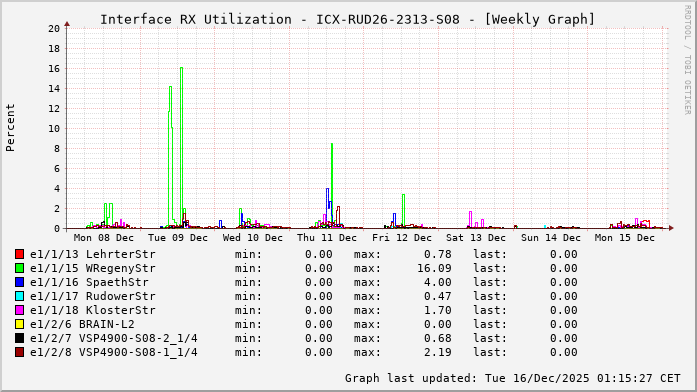Select the legend label e1/2/7 VSP4900-S08-2_1/4
This screenshot has width=697, height=392.
(x=114, y=338)
